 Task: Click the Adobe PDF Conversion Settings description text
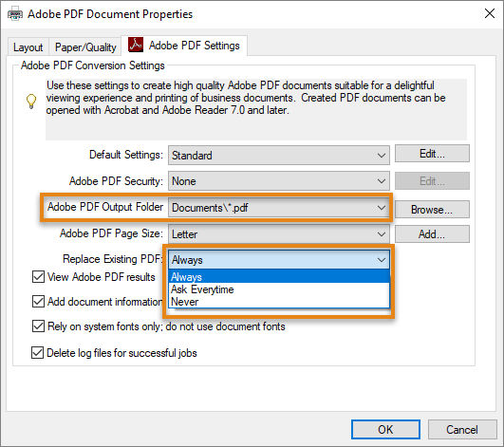pyautogui.click(x=246, y=98)
